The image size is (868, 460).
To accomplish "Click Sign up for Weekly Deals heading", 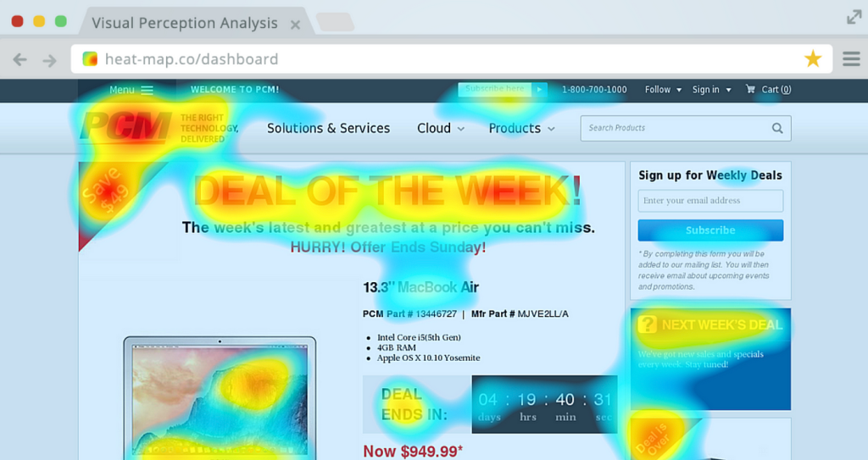I will point(710,175).
